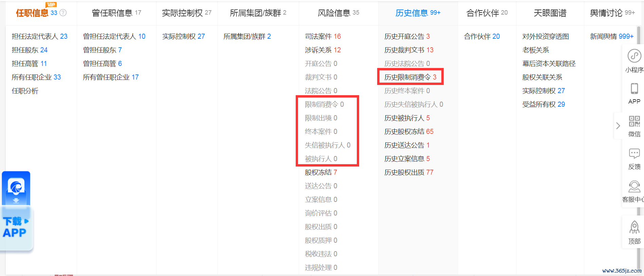
Task: Open the 反馈 feedback chat icon
Action: point(634,154)
